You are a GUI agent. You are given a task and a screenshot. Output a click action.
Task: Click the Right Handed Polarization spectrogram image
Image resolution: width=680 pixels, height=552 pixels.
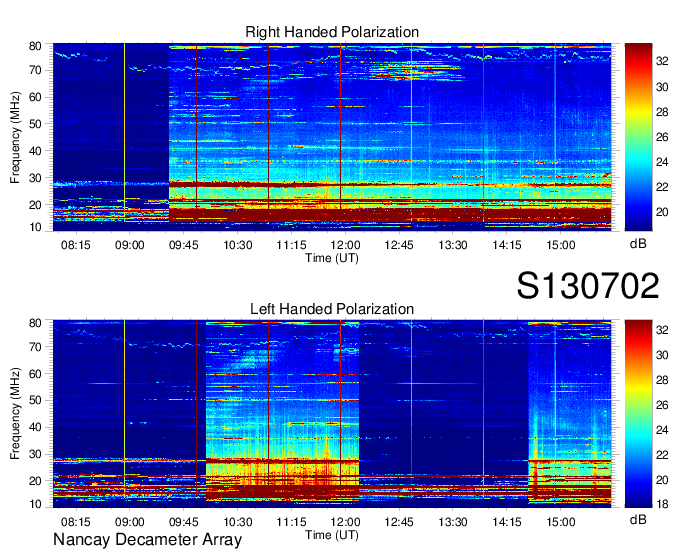tap(332, 137)
